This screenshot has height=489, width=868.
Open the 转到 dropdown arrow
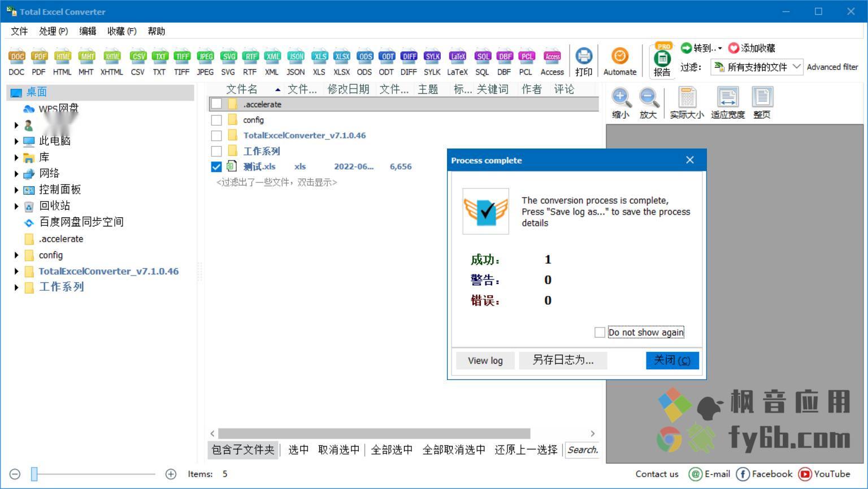click(720, 49)
